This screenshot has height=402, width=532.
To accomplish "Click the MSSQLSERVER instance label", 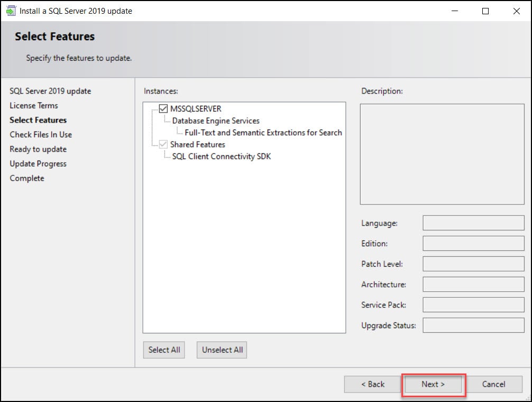I will point(196,109).
